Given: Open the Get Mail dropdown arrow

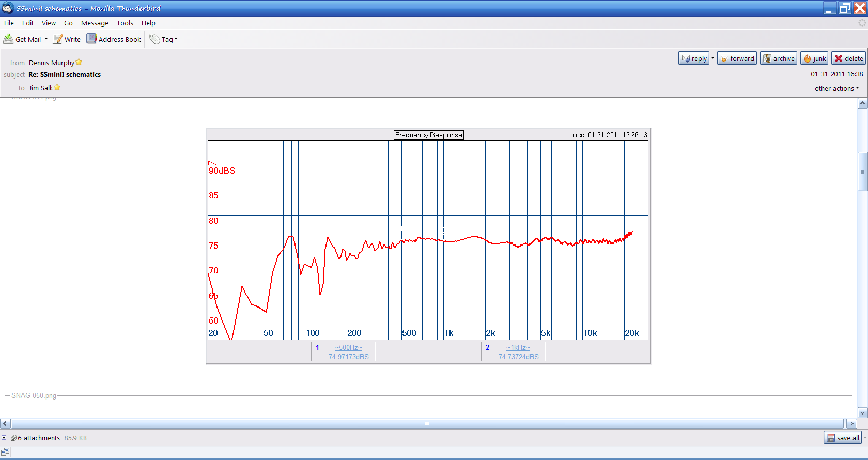Looking at the screenshot, I should coord(46,39).
